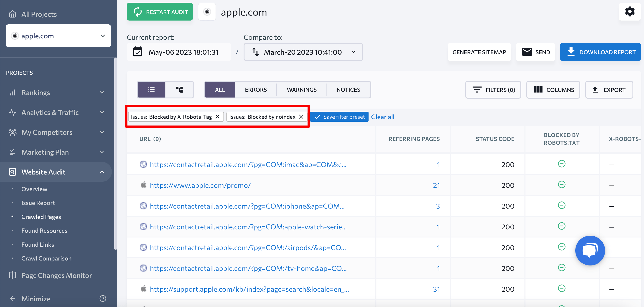
Task: Click robots.txt status icon in imac row
Action: coord(562,164)
